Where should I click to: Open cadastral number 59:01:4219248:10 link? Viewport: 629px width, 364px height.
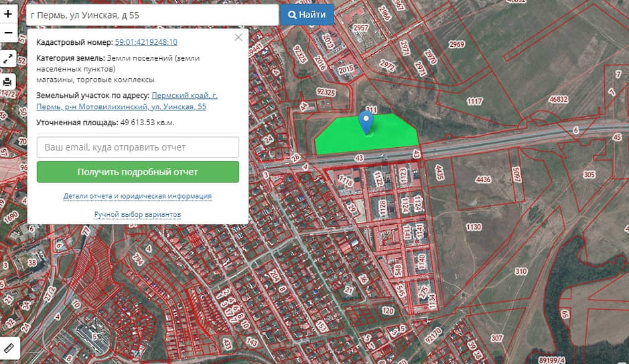tap(146, 42)
